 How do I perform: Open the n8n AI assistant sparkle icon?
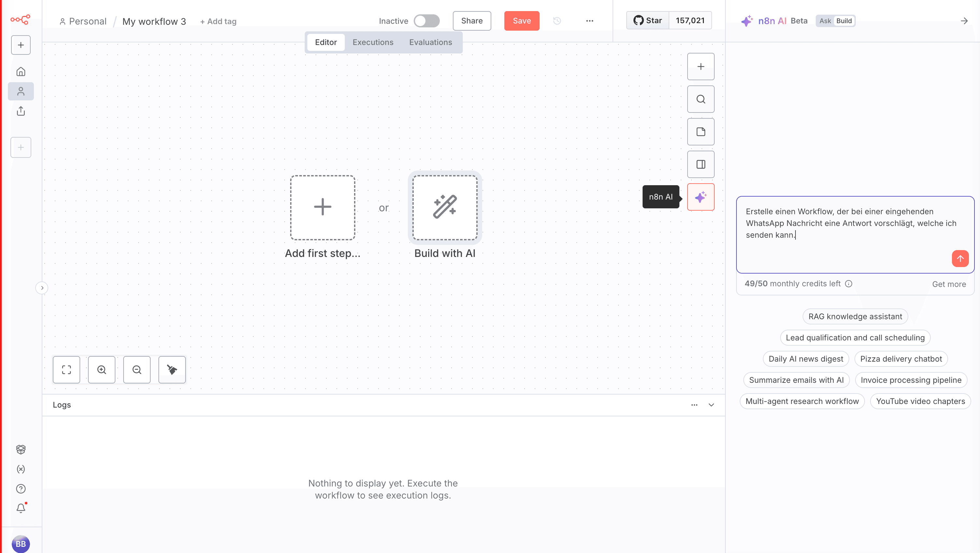coord(700,197)
